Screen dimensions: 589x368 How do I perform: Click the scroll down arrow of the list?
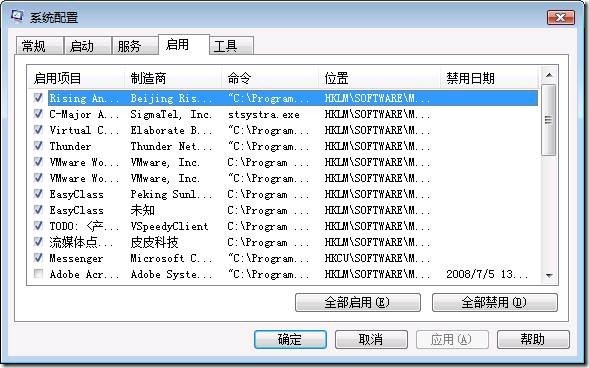coord(549,276)
